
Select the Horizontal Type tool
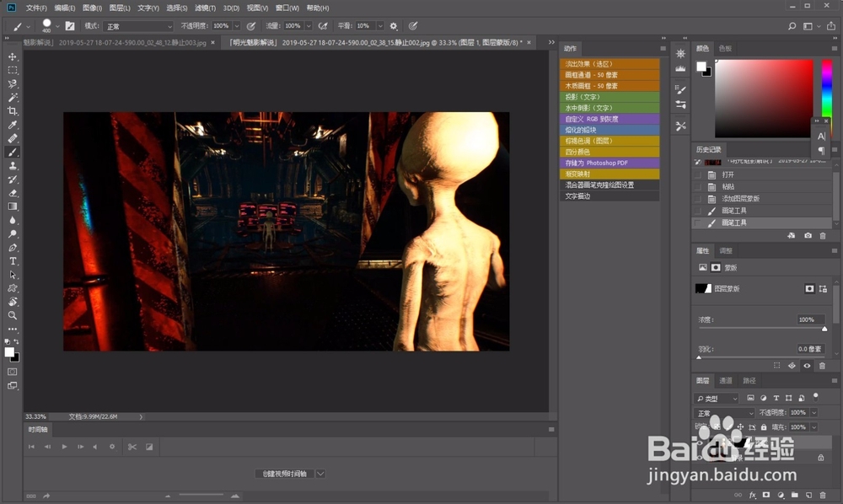click(13, 261)
